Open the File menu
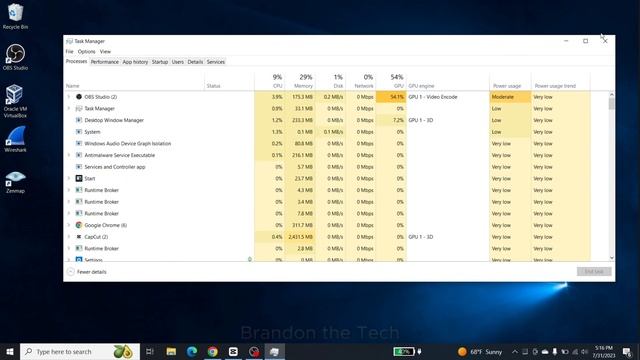640x360 pixels. (x=69, y=51)
